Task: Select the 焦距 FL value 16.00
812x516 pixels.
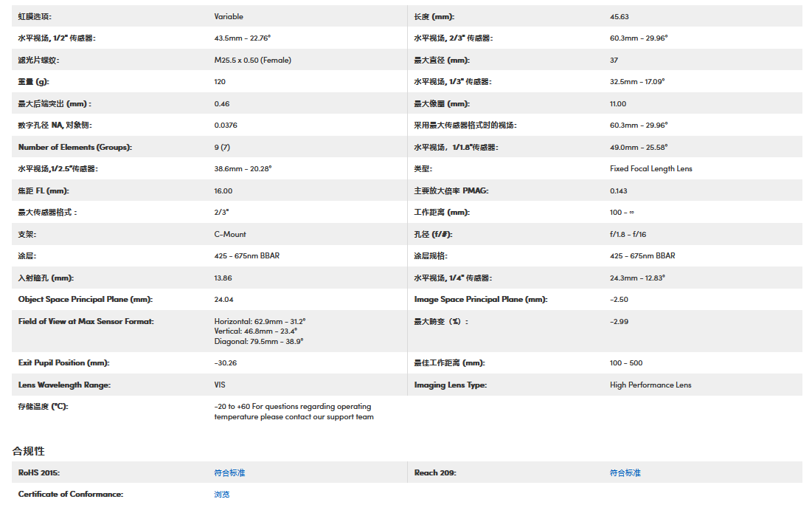Action: pyautogui.click(x=224, y=190)
